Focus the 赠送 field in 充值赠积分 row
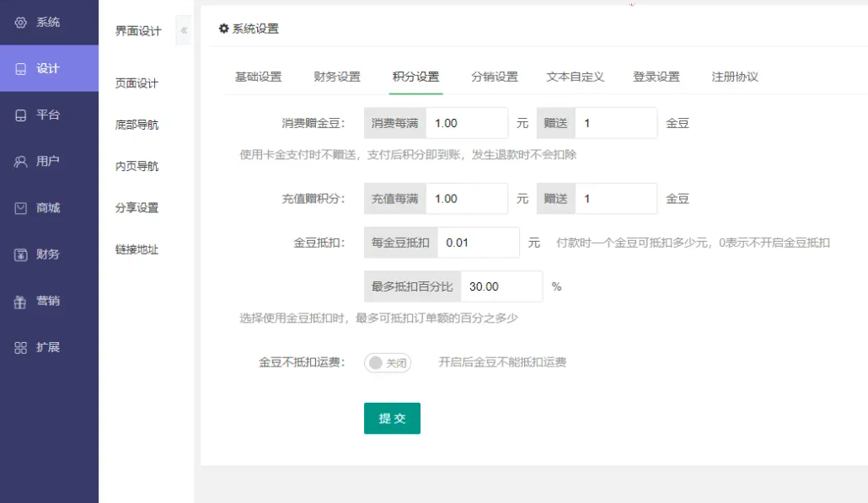 [616, 199]
